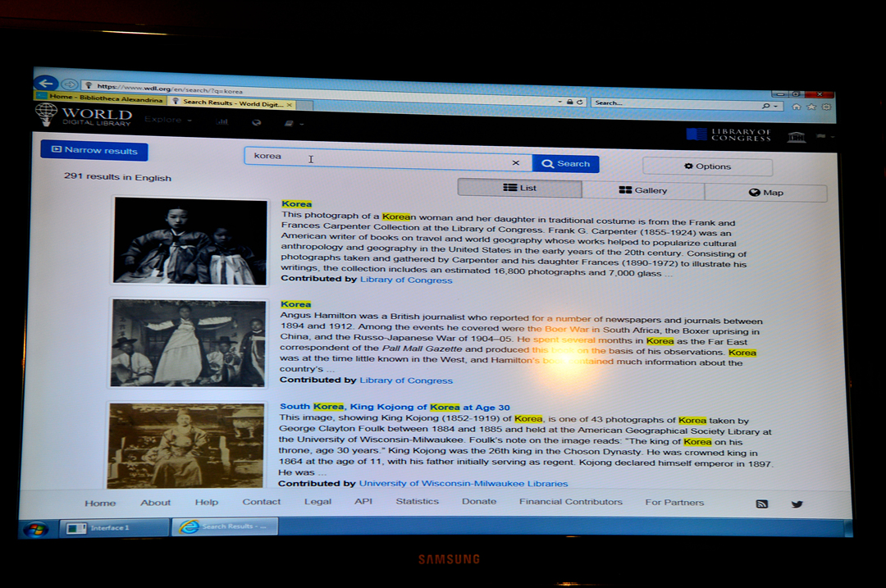
Task: Click the browser forward arrow
Action: tap(69, 84)
